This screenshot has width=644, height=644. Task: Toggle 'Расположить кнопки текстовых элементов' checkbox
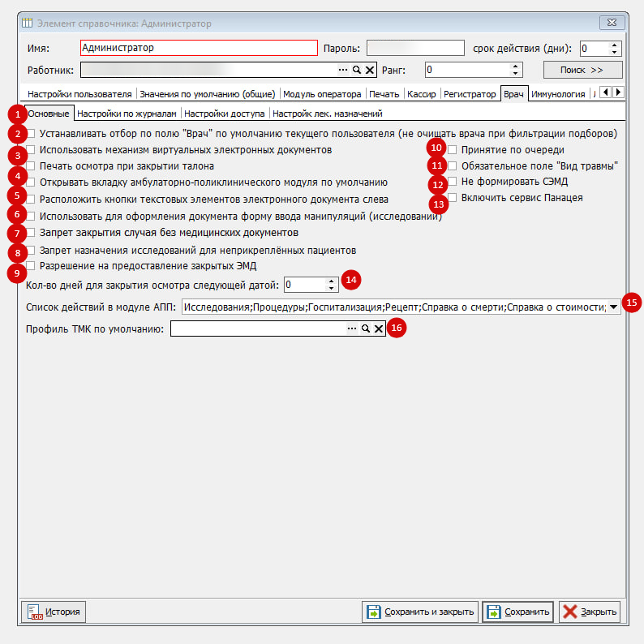[31, 200]
